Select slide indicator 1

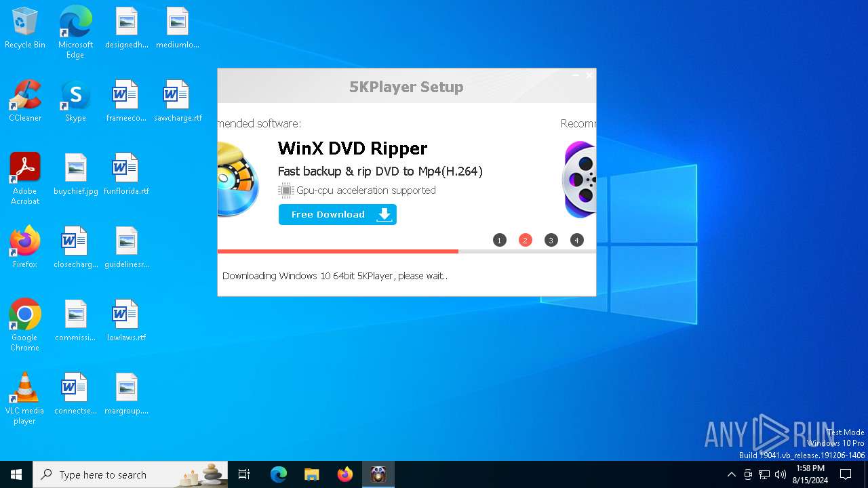coord(500,240)
